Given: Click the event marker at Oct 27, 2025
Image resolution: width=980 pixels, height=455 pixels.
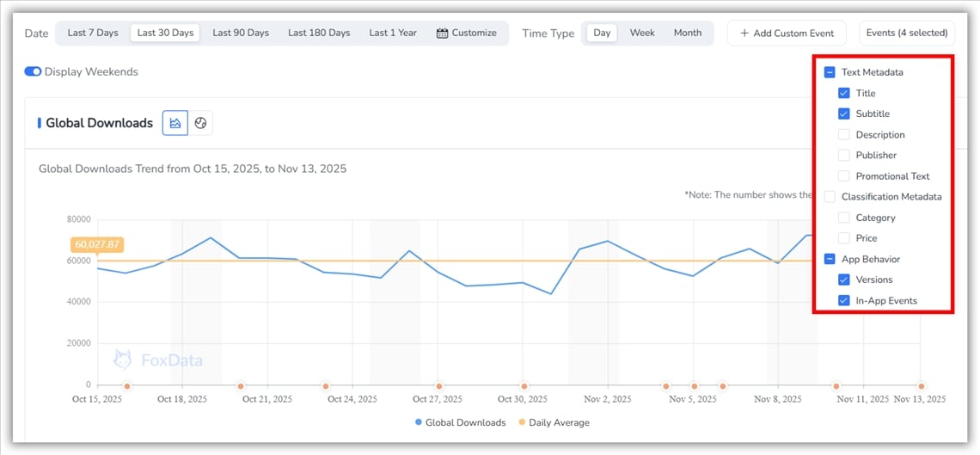Looking at the screenshot, I should tap(439, 386).
